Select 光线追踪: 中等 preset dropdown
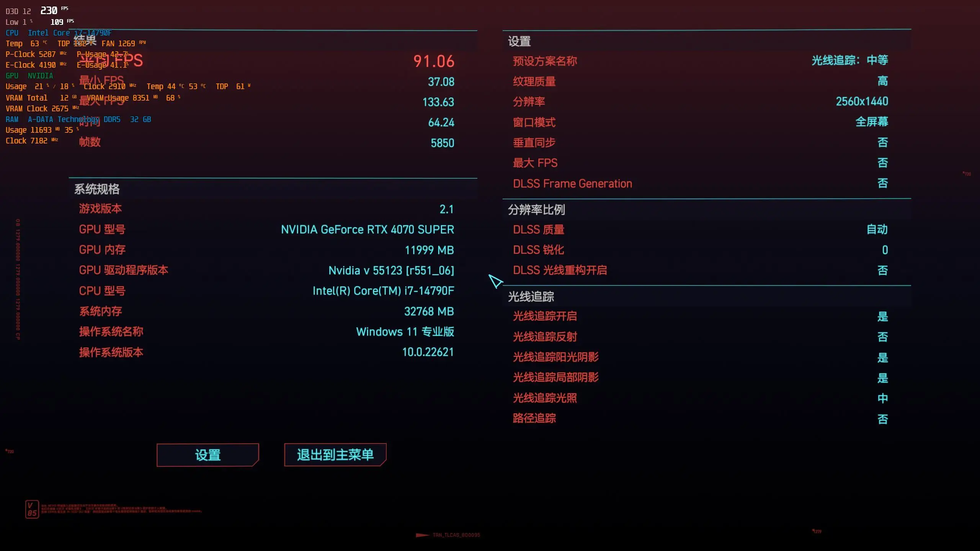The width and height of the screenshot is (980, 551). tap(849, 60)
